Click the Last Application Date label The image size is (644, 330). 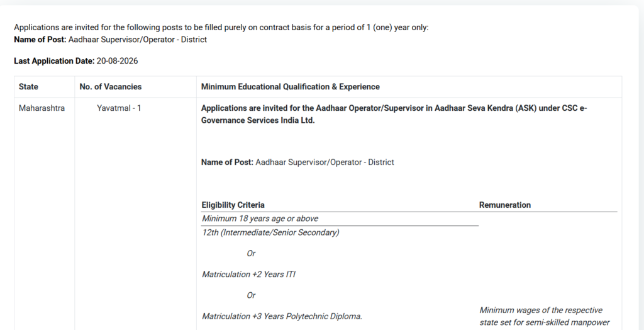[54, 61]
